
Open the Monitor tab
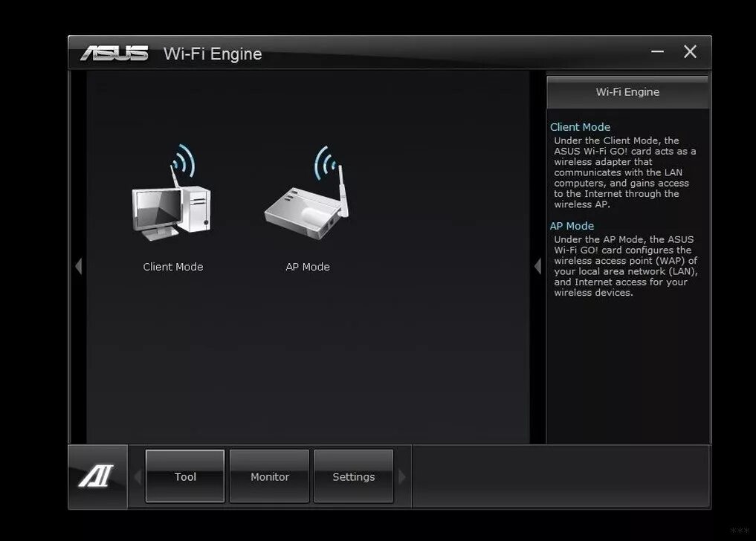(269, 476)
